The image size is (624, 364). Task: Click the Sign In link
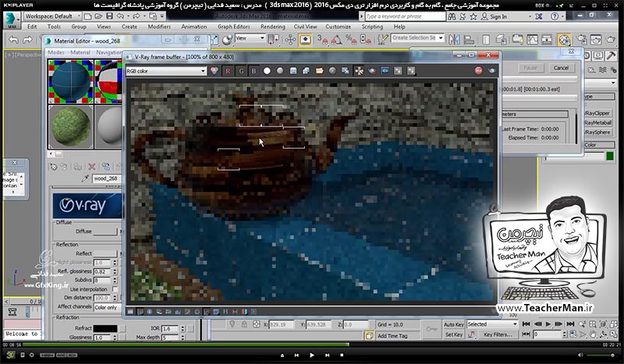[498, 16]
